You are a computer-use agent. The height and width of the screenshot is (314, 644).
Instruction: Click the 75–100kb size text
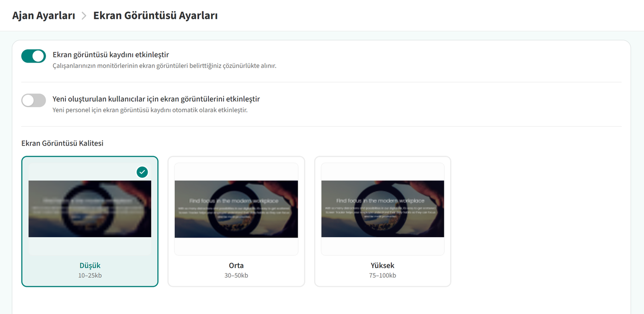click(382, 275)
